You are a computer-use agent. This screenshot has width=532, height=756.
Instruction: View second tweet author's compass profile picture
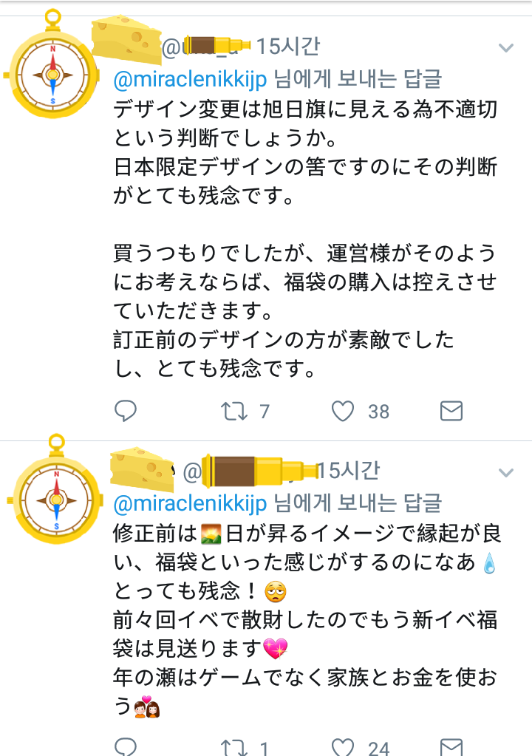(x=55, y=489)
